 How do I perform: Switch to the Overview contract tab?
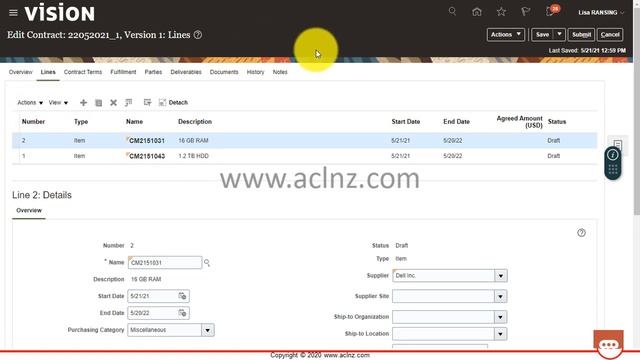click(20, 72)
